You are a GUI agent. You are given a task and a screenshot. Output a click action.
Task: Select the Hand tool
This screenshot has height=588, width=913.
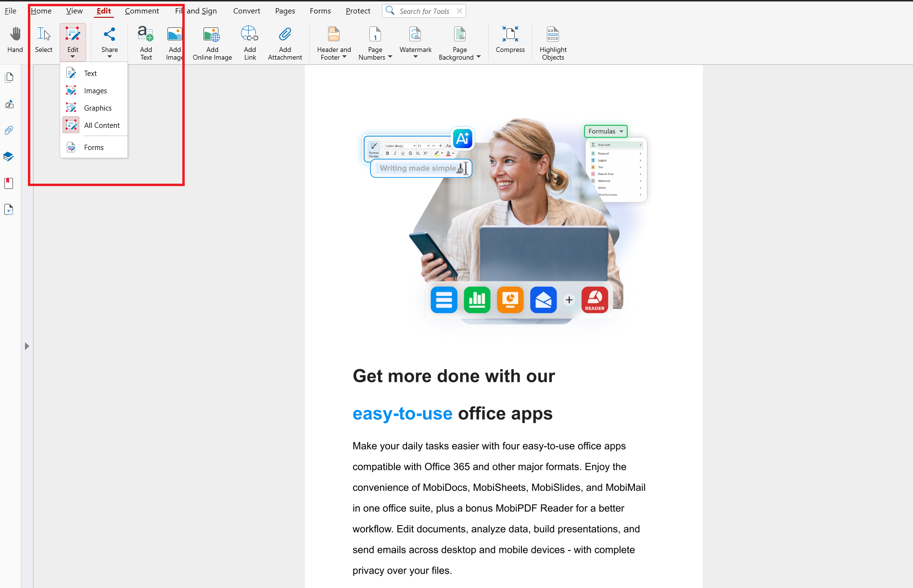click(15, 41)
